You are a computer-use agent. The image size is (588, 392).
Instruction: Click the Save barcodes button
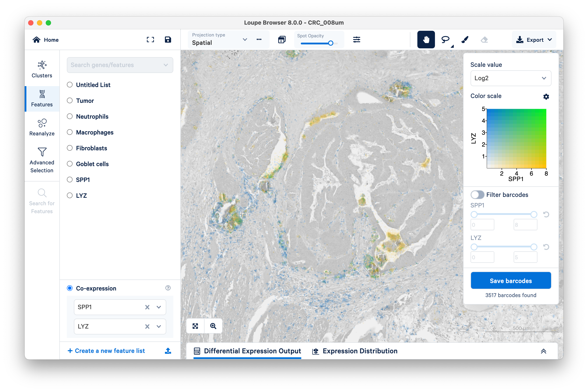point(511,281)
